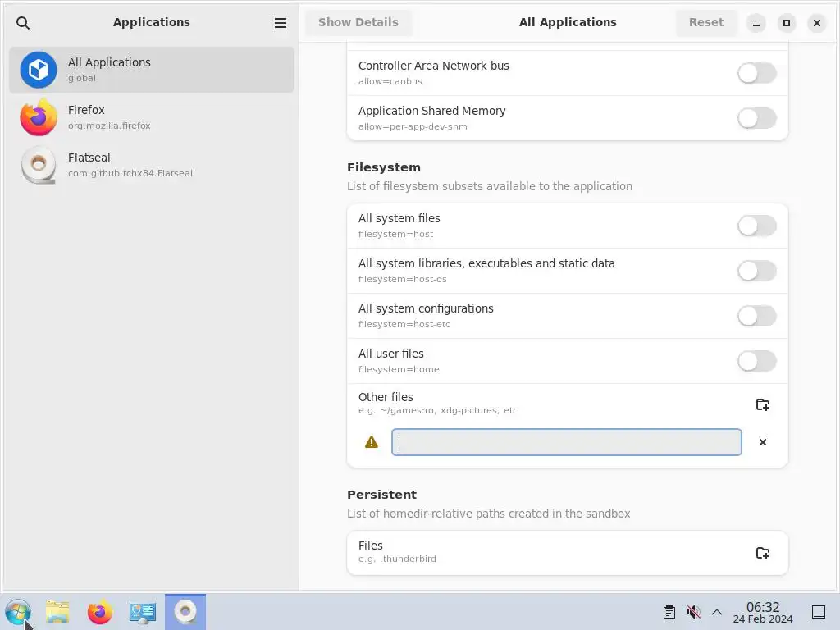Open the hamburger main menu

point(281,23)
